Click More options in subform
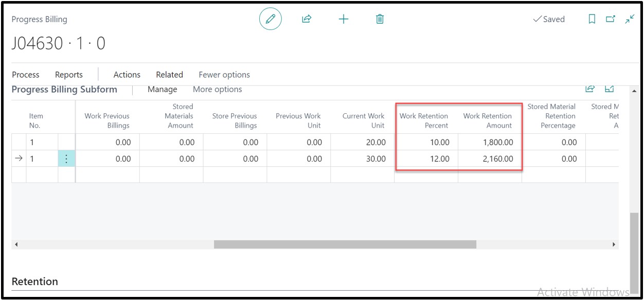The width and height of the screenshot is (644, 300). pos(217,90)
